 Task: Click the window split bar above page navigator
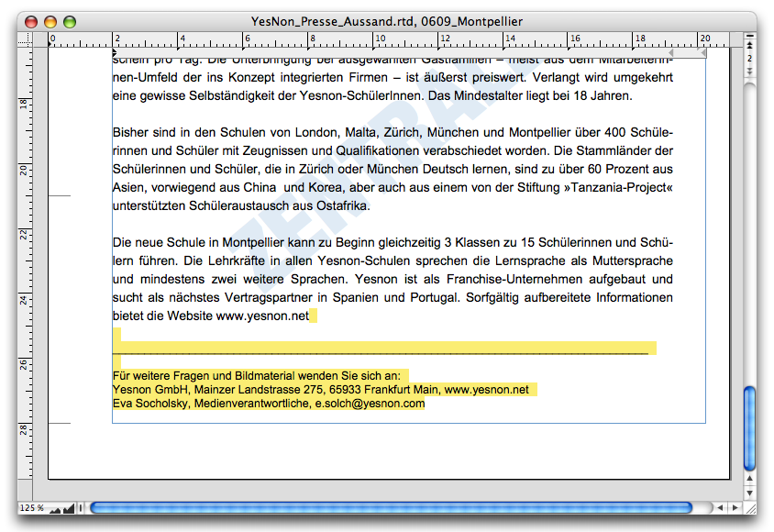pos(750,34)
